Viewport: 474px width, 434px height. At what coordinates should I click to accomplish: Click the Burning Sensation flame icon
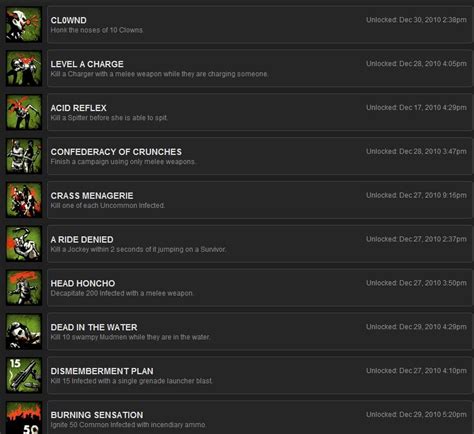[24, 418]
